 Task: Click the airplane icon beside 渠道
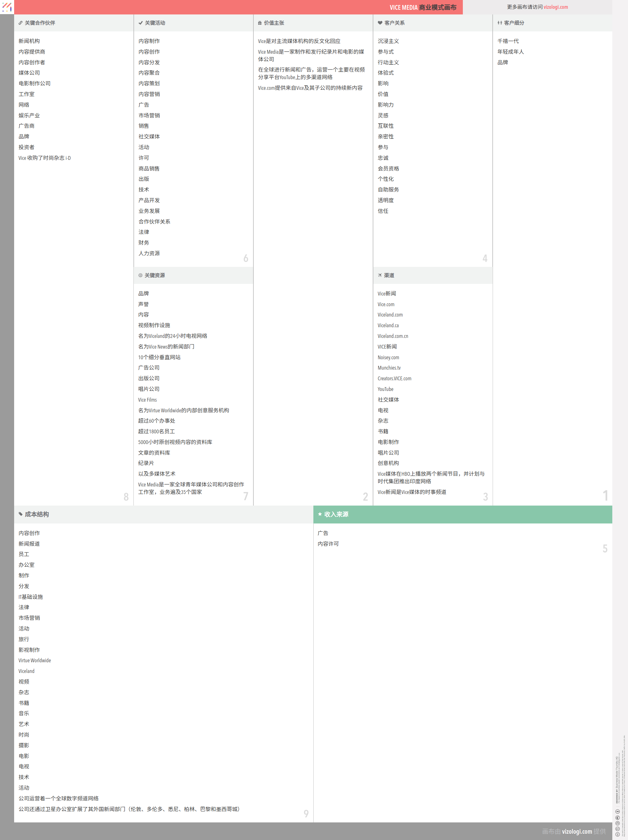(380, 275)
